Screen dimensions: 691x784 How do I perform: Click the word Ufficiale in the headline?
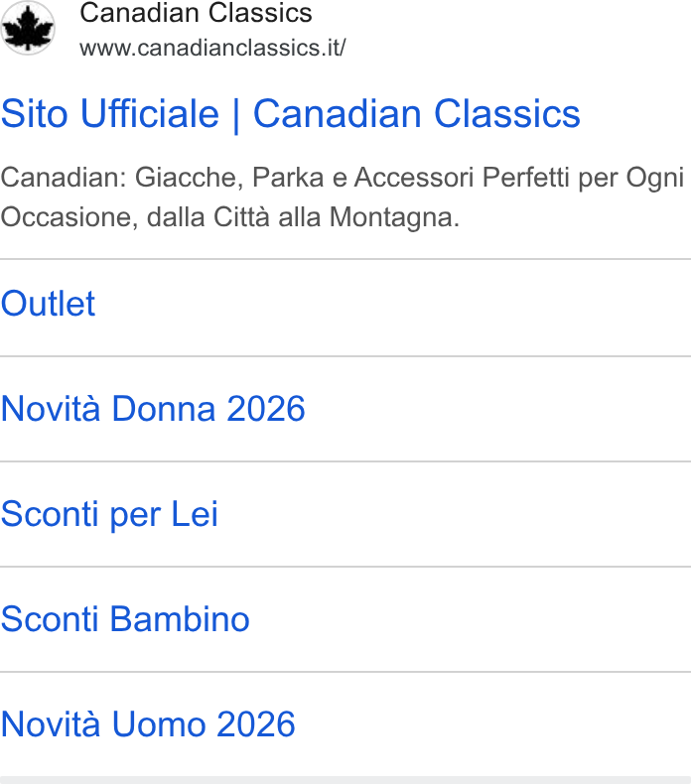150,114
